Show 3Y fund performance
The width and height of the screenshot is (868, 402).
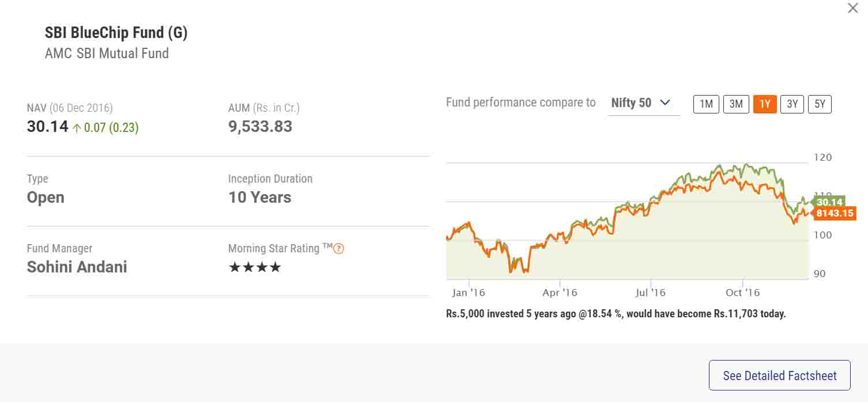pos(792,104)
